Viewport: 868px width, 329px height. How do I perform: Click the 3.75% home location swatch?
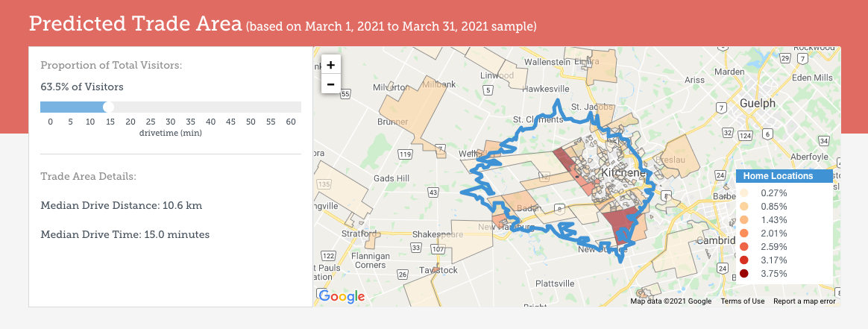pos(744,275)
